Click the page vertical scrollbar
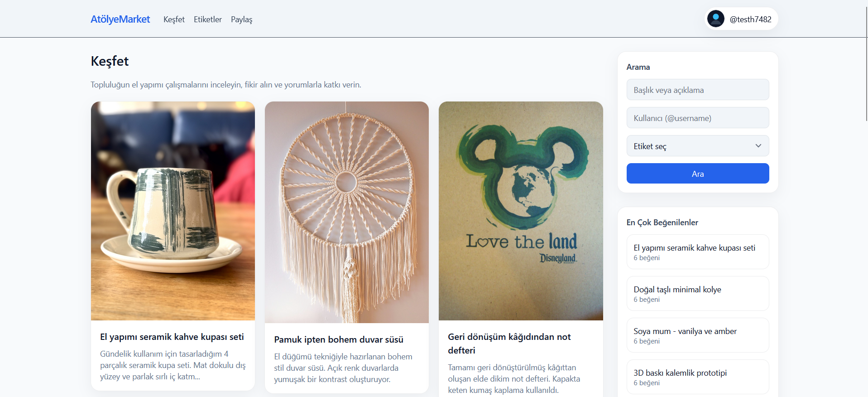The height and width of the screenshot is (397, 868). point(866,63)
